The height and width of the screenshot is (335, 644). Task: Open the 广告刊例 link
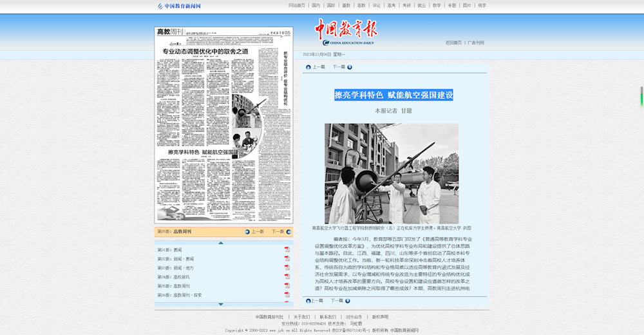[476, 43]
